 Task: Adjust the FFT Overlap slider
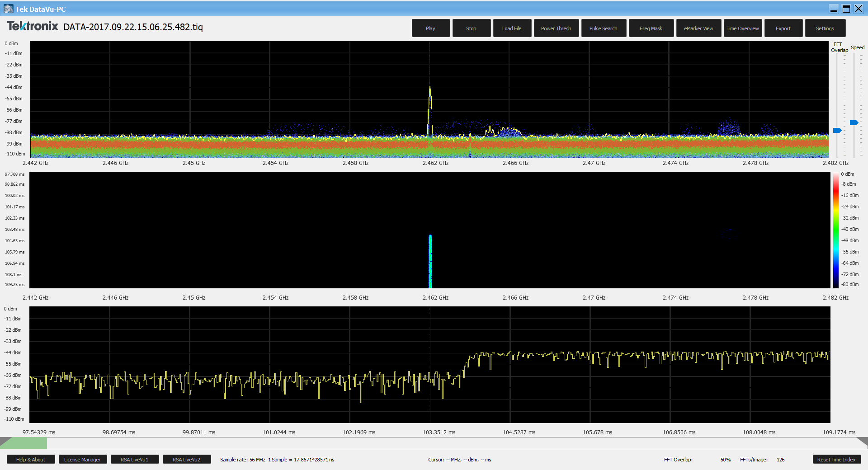coord(837,130)
